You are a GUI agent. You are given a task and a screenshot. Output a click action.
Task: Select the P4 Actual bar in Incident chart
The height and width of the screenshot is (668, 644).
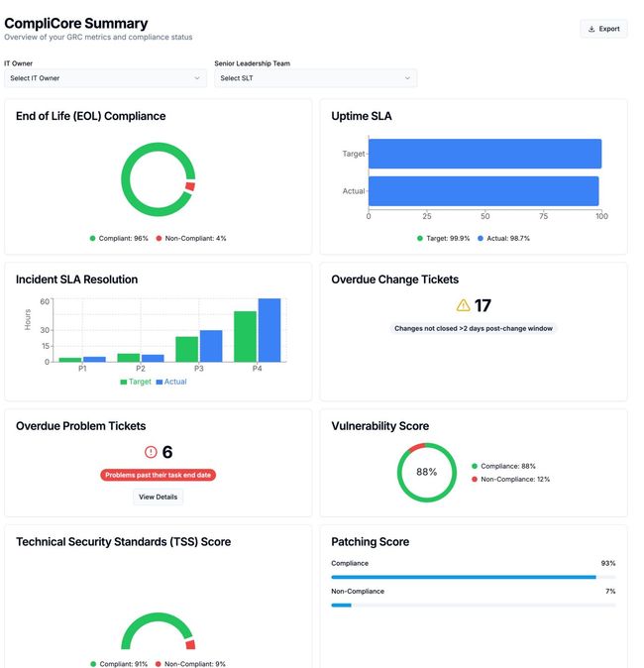tap(269, 330)
